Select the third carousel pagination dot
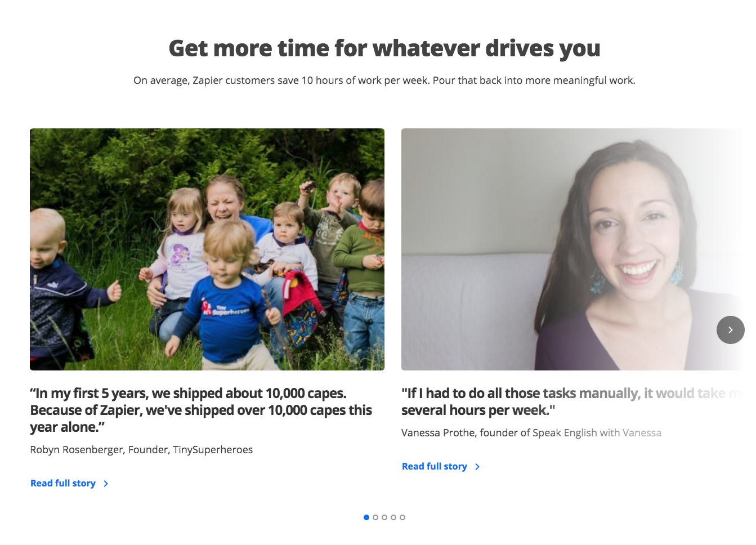The width and height of the screenshot is (756, 545). pyautogui.click(x=384, y=517)
